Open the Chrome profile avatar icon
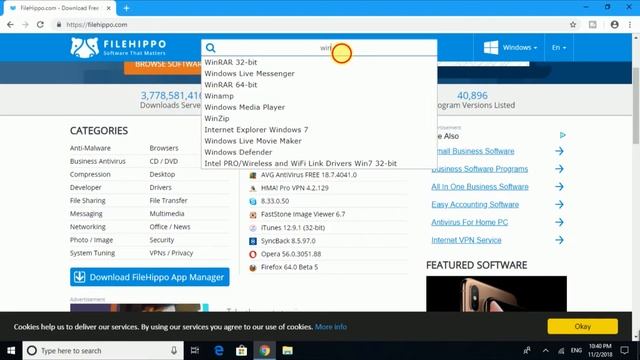The height and width of the screenshot is (360, 640). (x=614, y=24)
